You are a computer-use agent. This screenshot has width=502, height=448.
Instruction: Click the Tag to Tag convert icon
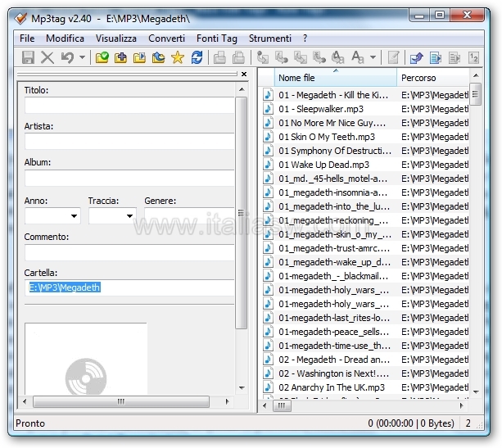[337, 57]
